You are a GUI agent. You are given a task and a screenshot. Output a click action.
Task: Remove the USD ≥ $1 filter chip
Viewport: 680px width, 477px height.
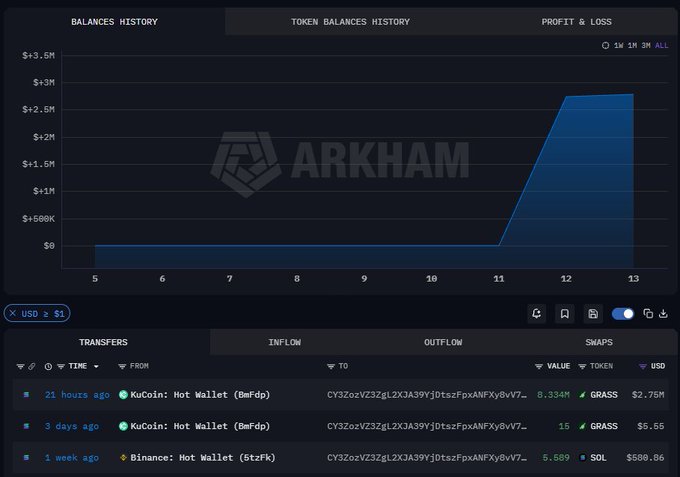coord(13,313)
